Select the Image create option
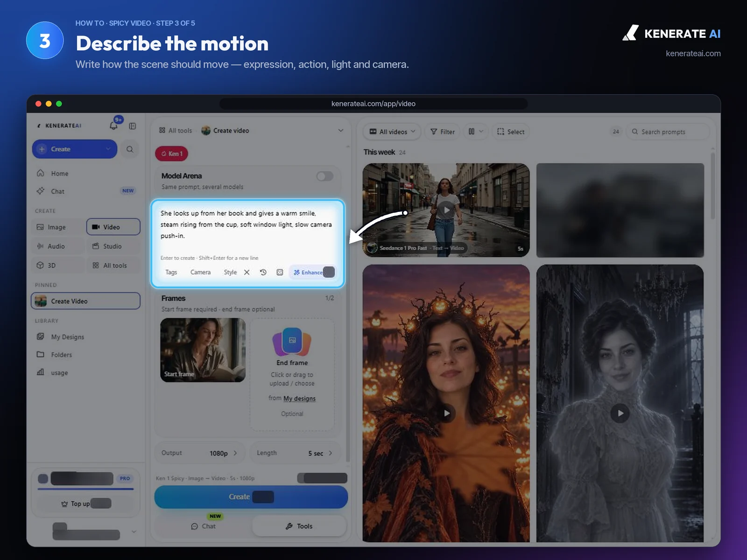Screen dimensions: 747x560 coord(58,227)
